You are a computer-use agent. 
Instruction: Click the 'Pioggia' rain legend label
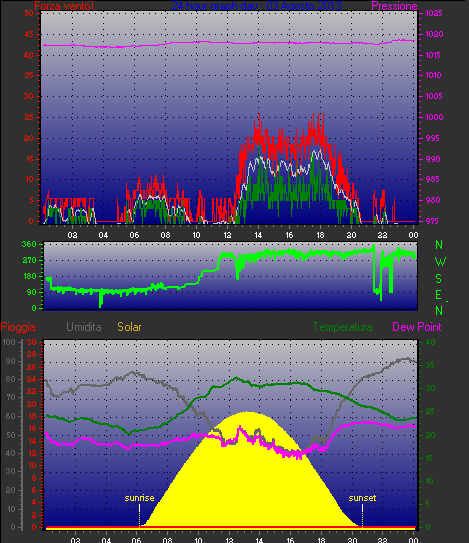click(18, 327)
